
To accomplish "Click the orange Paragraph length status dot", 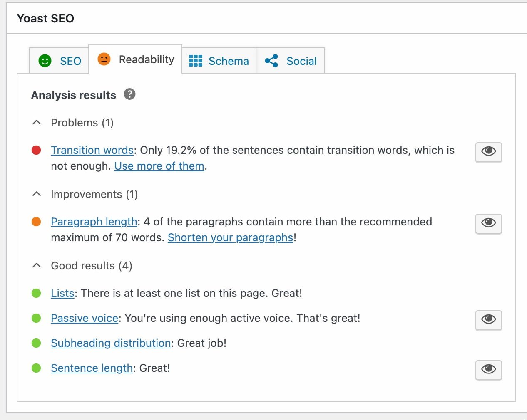I will coord(36,222).
